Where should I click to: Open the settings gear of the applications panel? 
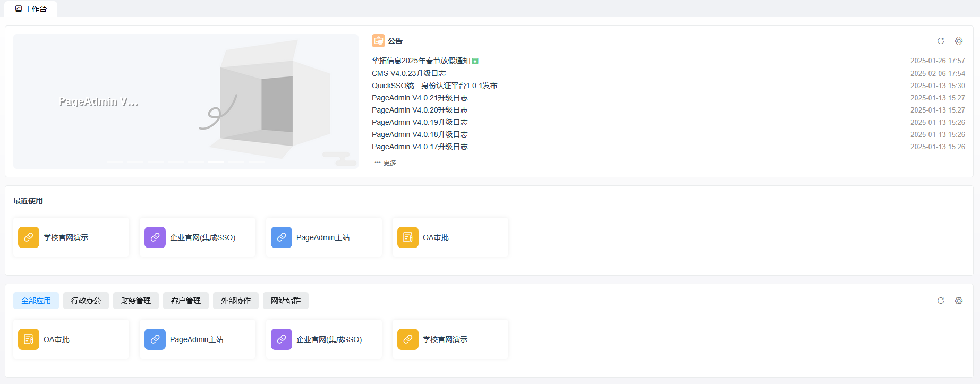pos(959,301)
